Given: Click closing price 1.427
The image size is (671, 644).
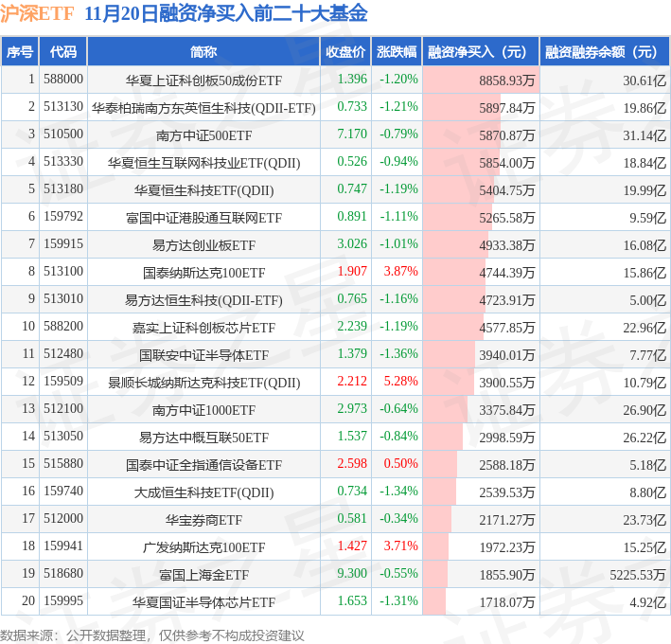Looking at the screenshot, I should click(352, 546).
